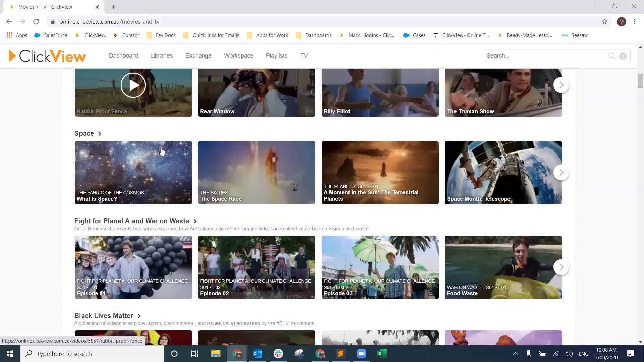644x362 pixels.
Task: Open What Is Space? video
Action: point(133,173)
